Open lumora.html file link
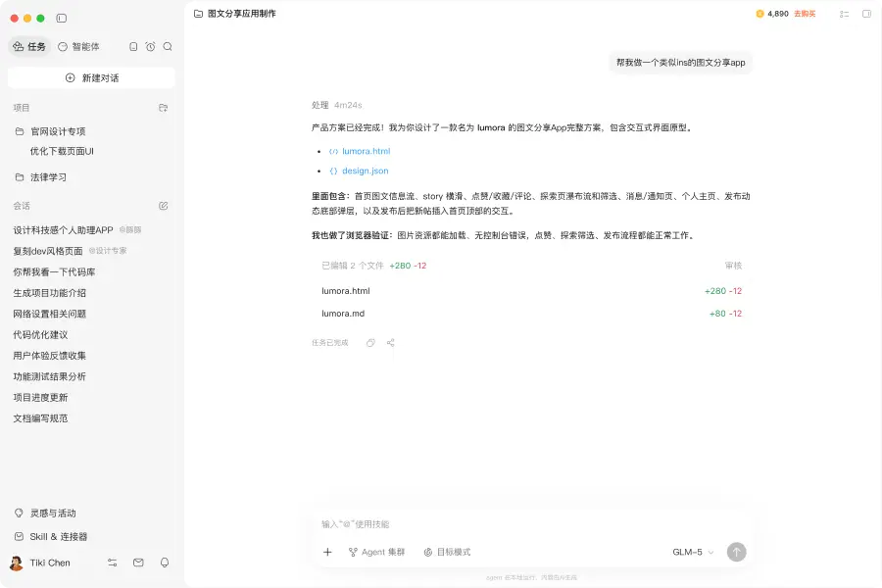 point(366,151)
